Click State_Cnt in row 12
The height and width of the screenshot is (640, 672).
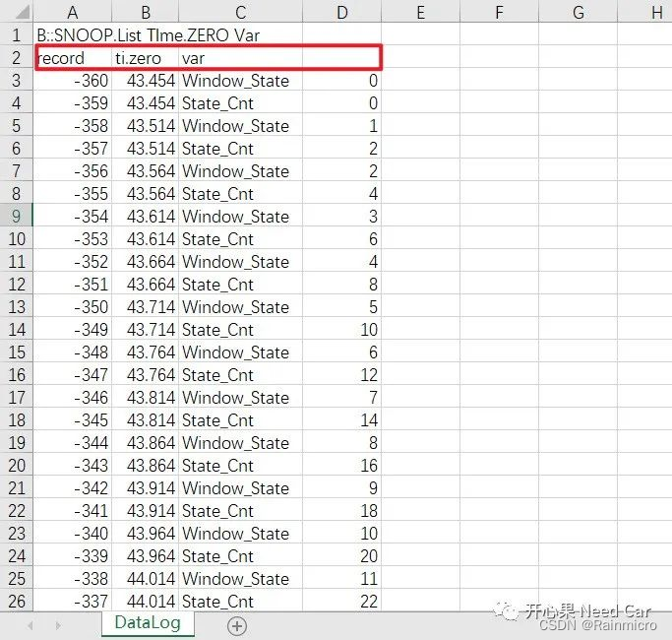240,284
